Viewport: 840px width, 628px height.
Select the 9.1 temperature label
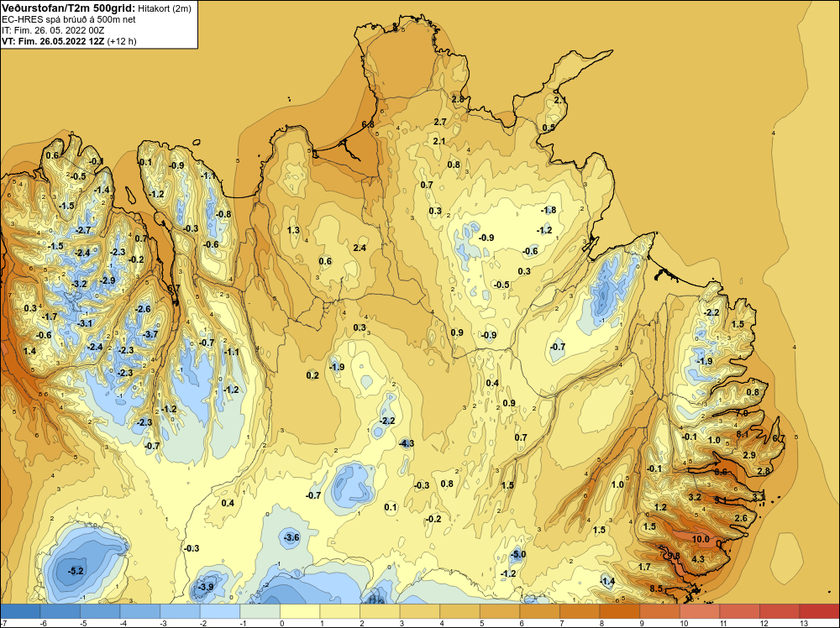click(x=721, y=500)
